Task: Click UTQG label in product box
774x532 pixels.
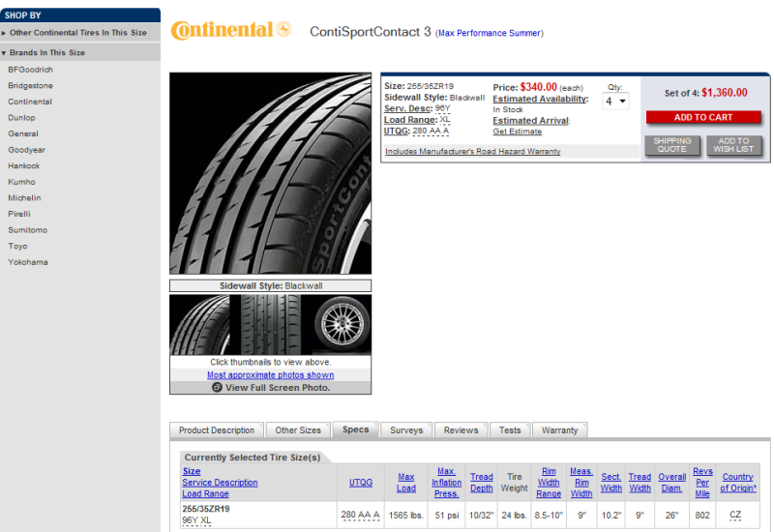Action: (397, 132)
